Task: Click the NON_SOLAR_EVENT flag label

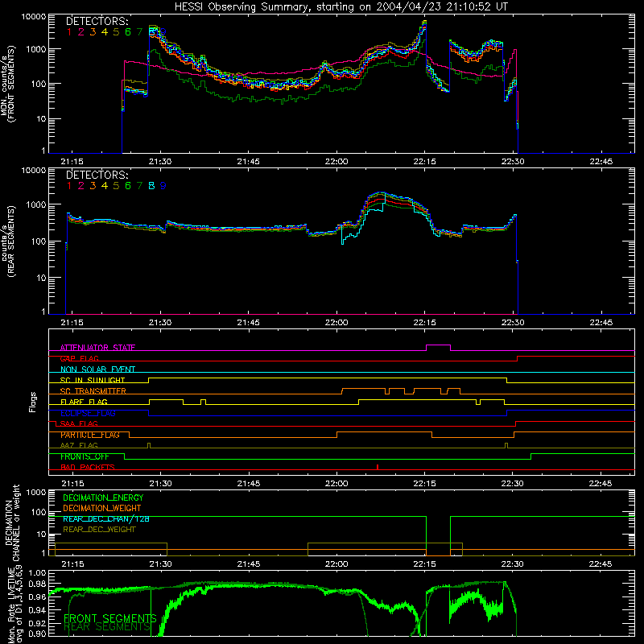Action: (x=97, y=369)
